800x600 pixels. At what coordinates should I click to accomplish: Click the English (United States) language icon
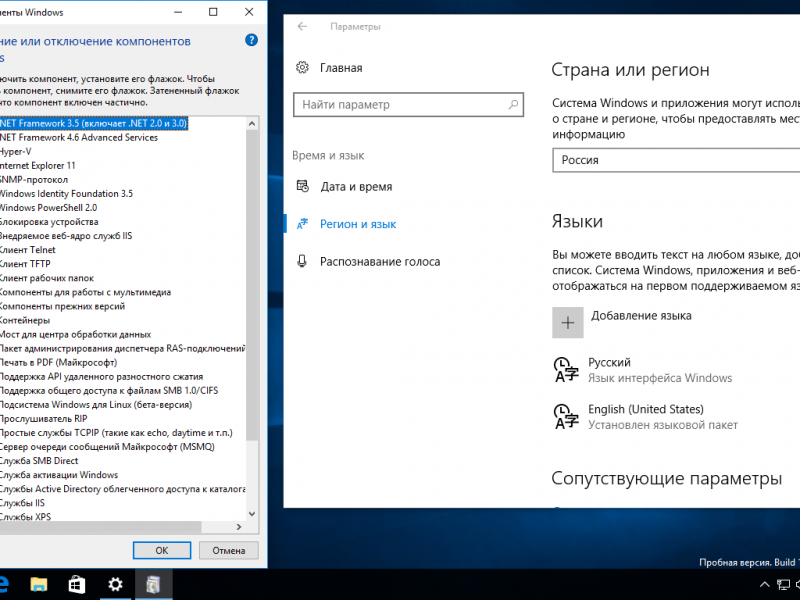(566, 417)
